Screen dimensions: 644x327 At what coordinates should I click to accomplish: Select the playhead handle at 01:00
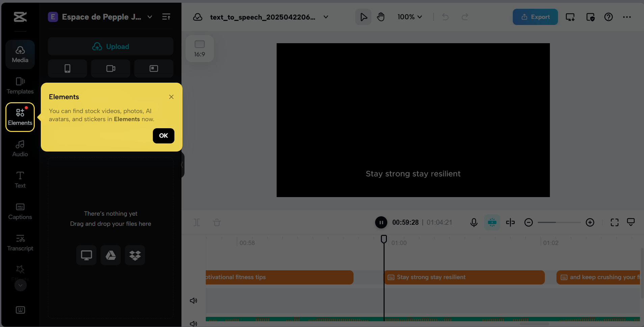tap(384, 239)
